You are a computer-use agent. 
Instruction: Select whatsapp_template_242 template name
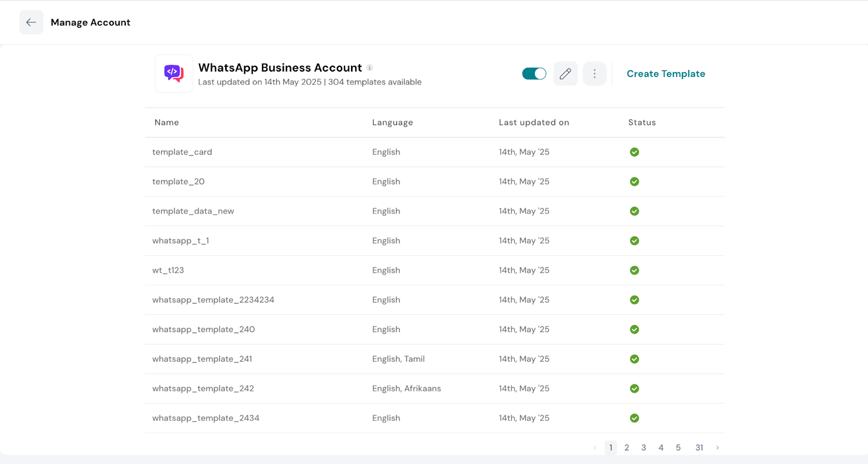coord(203,389)
